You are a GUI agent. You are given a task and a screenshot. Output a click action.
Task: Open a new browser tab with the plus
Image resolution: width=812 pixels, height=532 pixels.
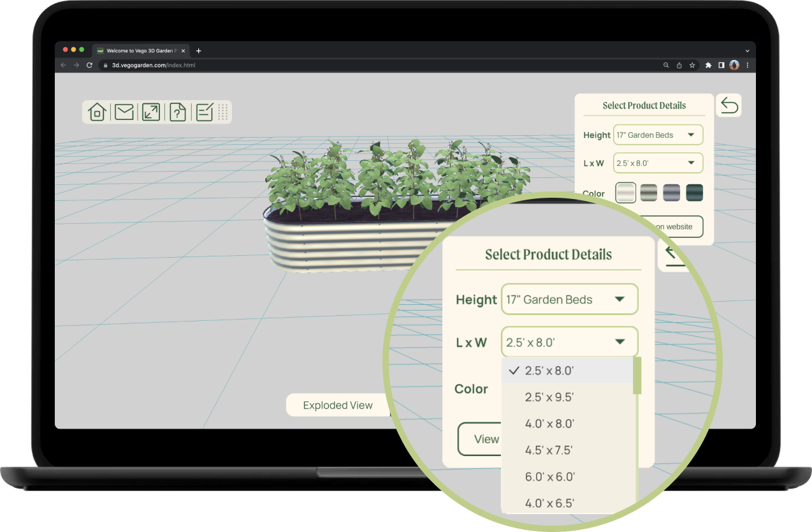click(198, 50)
